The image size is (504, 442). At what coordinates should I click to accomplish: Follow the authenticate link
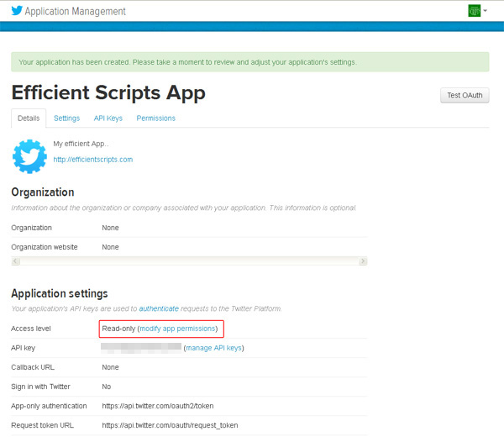(159, 308)
